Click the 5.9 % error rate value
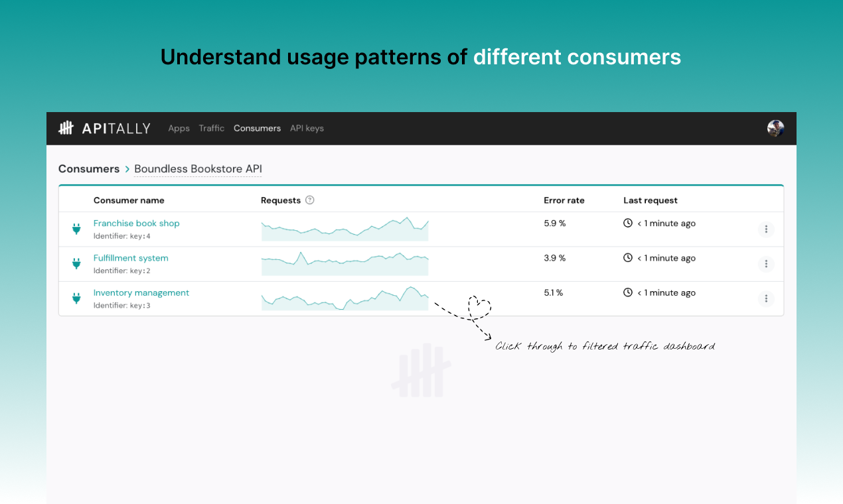The width and height of the screenshot is (843, 504). 555,223
